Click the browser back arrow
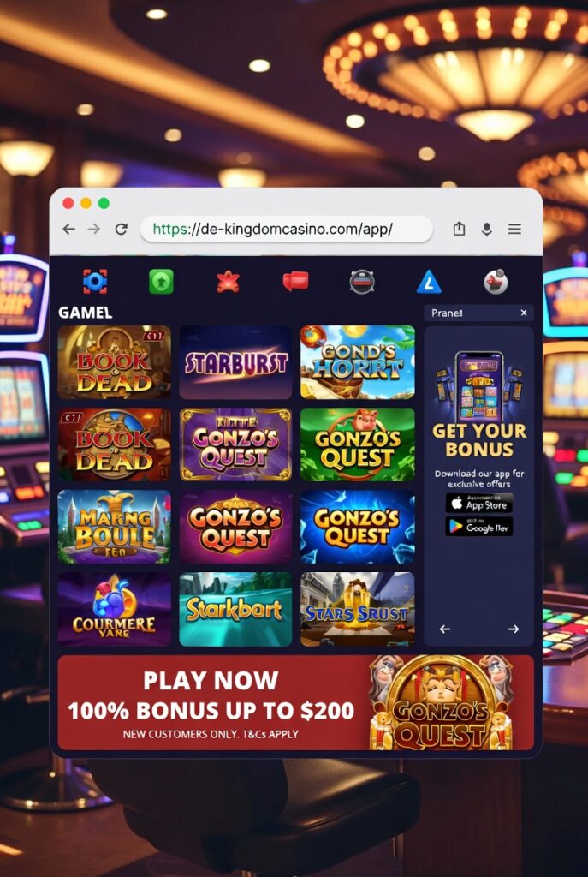 (x=68, y=229)
